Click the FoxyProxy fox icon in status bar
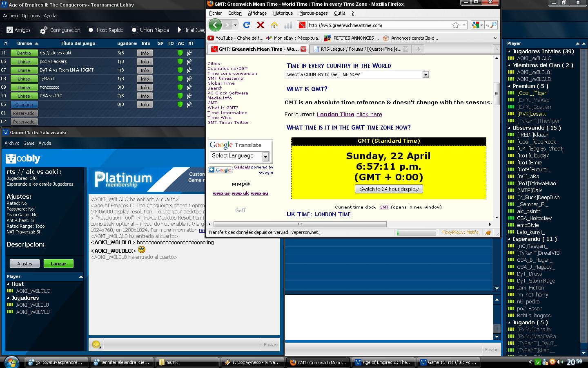588x368 pixels. tap(488, 232)
